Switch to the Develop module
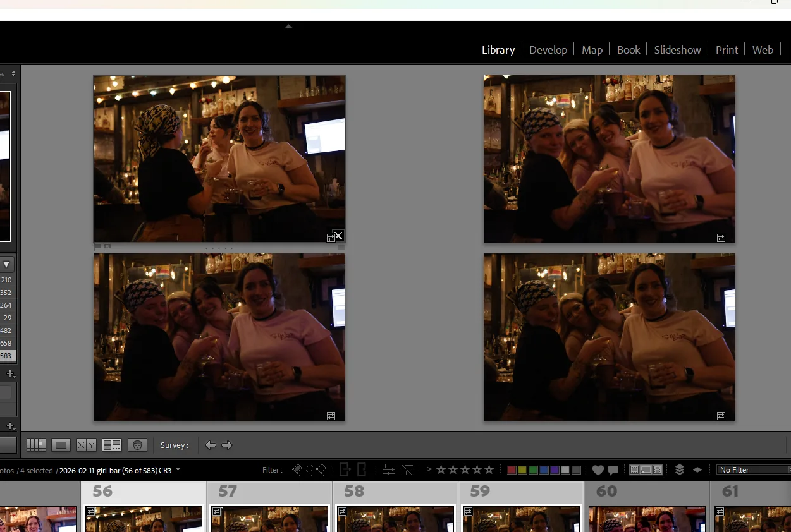 tap(548, 50)
